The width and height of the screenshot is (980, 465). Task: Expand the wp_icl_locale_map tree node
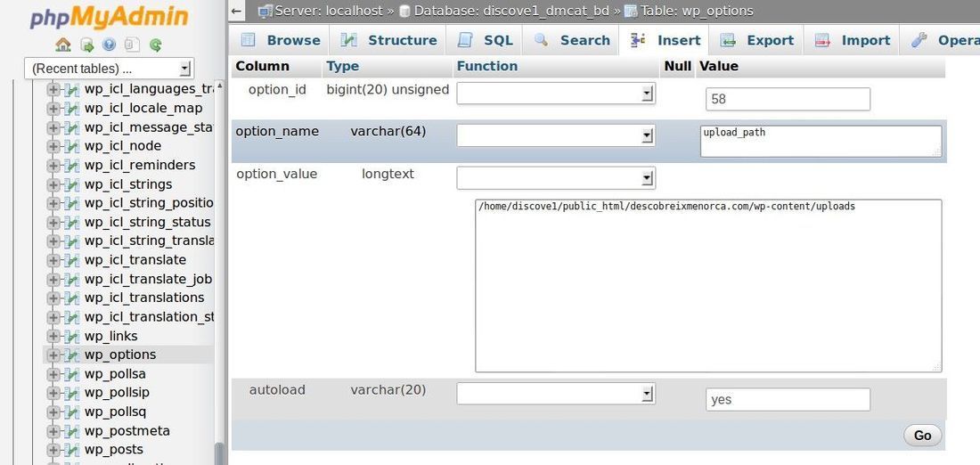53,109
